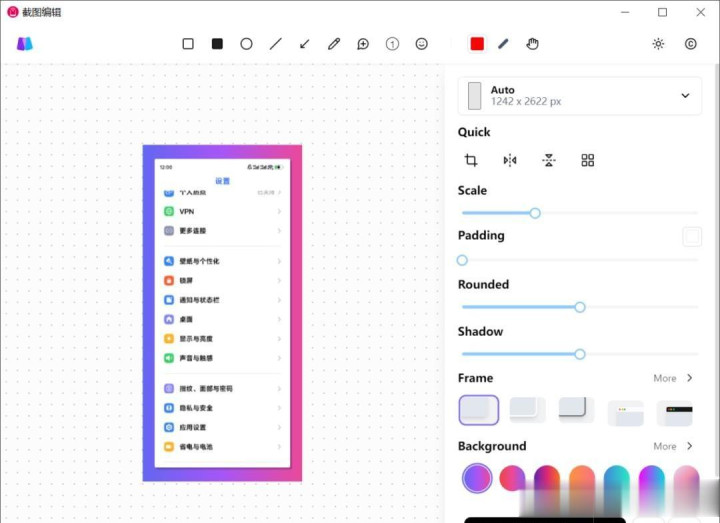Toggle the checkbox beside Padding
Viewport: 720px width, 523px height.
pos(691,237)
